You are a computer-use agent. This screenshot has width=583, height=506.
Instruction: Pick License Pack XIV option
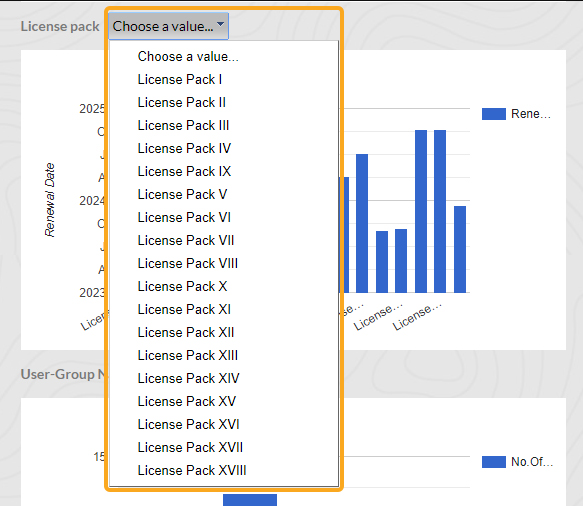click(x=224, y=379)
